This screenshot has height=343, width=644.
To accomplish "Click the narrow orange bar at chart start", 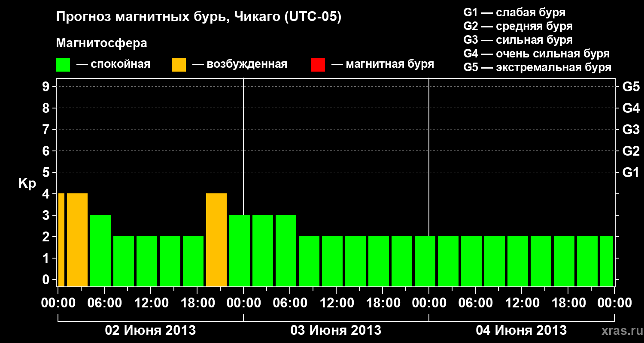I will pyautogui.click(x=61, y=240).
